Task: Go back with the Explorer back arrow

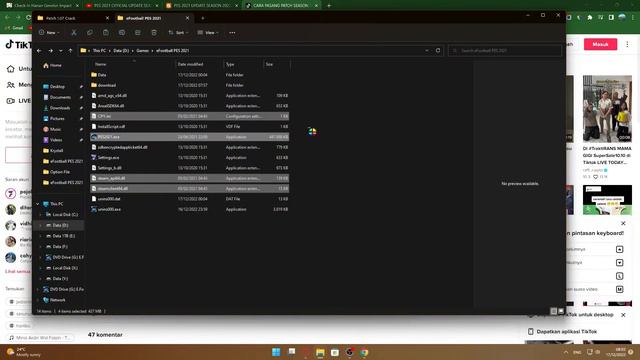Action: (x=39, y=51)
